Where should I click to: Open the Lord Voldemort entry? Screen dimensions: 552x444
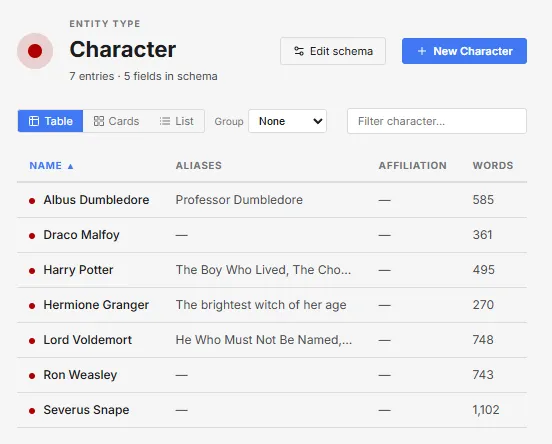click(87, 340)
